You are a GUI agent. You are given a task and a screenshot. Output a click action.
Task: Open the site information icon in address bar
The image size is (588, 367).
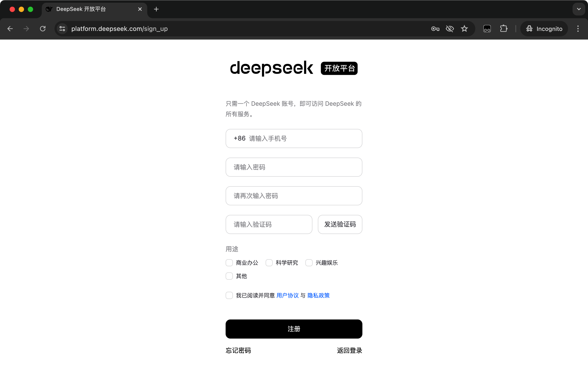click(62, 29)
